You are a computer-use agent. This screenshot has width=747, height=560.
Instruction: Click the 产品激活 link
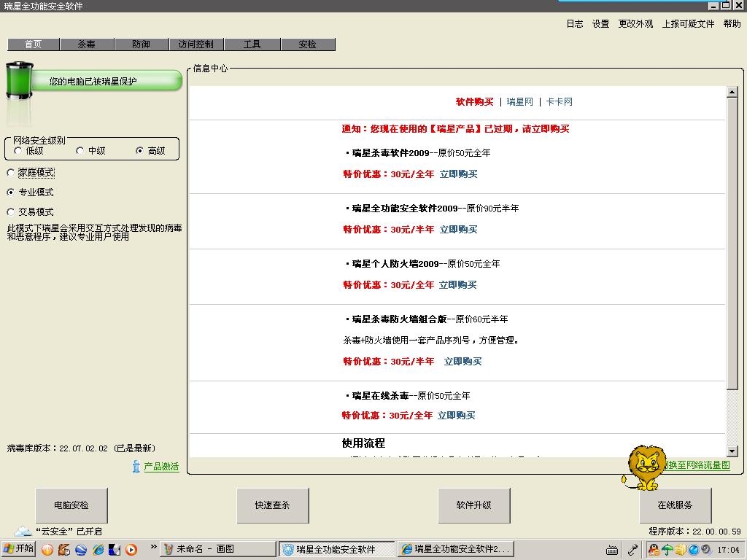coord(161,467)
